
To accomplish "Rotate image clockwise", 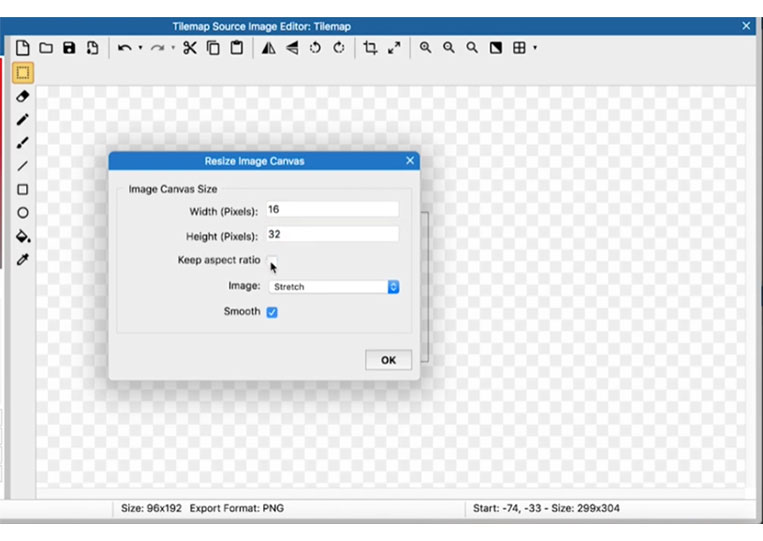I will [339, 48].
